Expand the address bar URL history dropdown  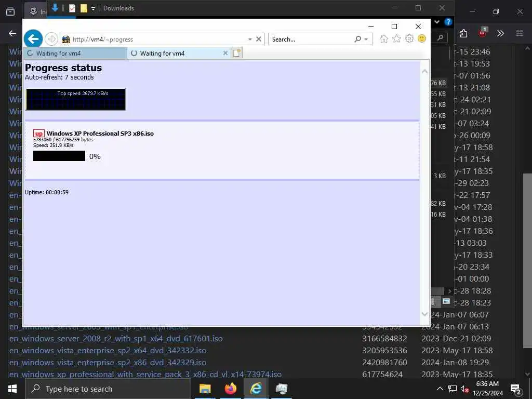250,39
